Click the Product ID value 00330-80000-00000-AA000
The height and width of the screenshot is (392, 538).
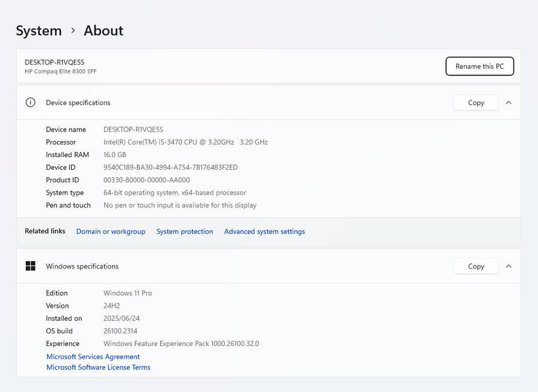click(x=146, y=180)
